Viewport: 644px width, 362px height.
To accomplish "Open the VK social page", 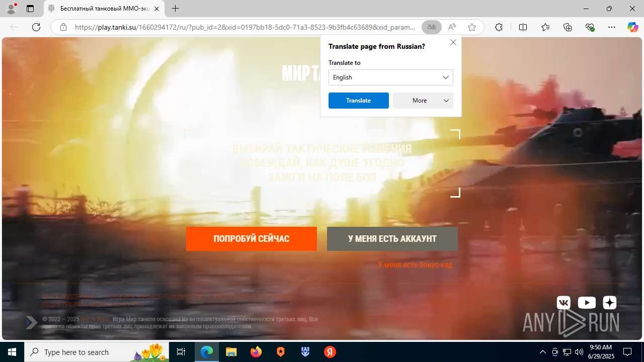I will [563, 303].
